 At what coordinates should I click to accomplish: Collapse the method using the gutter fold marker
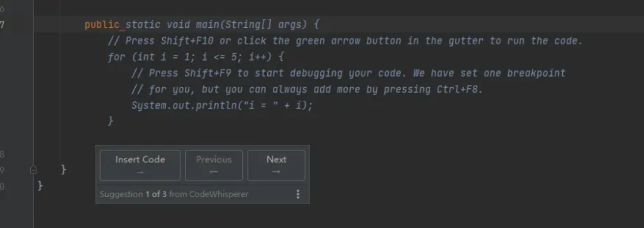tap(33, 169)
